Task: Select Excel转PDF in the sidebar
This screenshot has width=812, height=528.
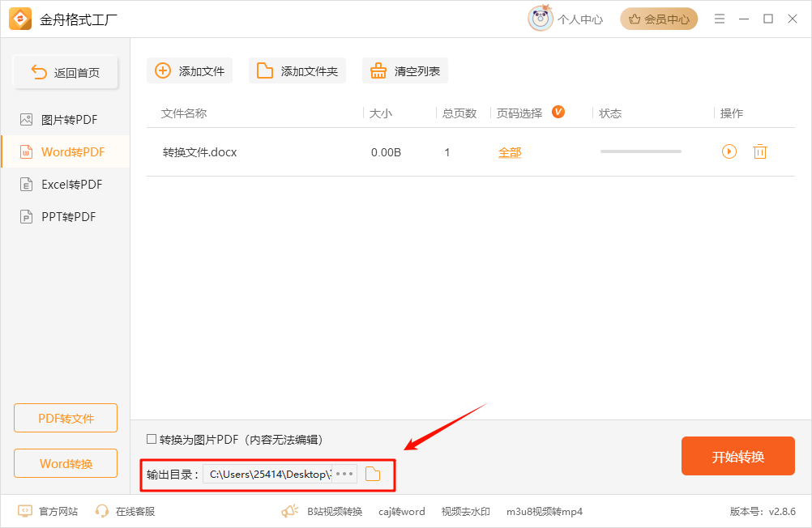Action: (x=66, y=185)
